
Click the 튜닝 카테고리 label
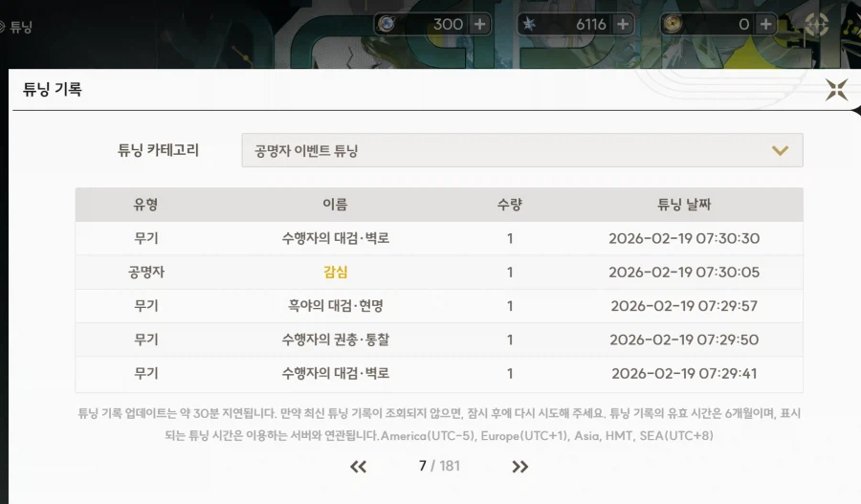[158, 150]
